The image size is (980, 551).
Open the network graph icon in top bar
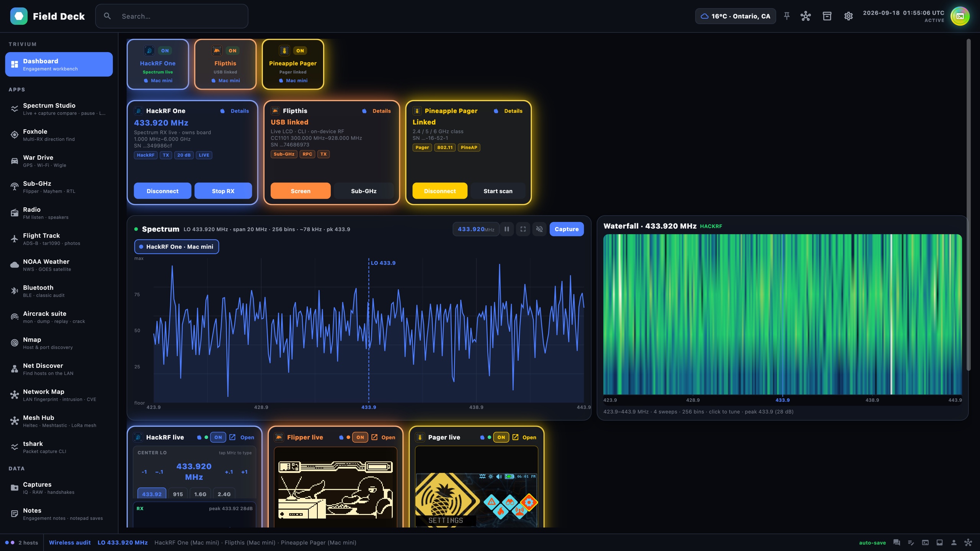[x=805, y=16]
